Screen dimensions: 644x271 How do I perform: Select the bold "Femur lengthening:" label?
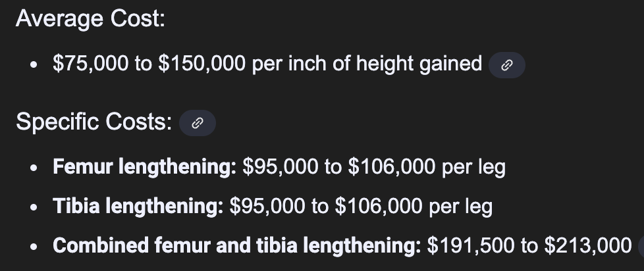coord(145,167)
